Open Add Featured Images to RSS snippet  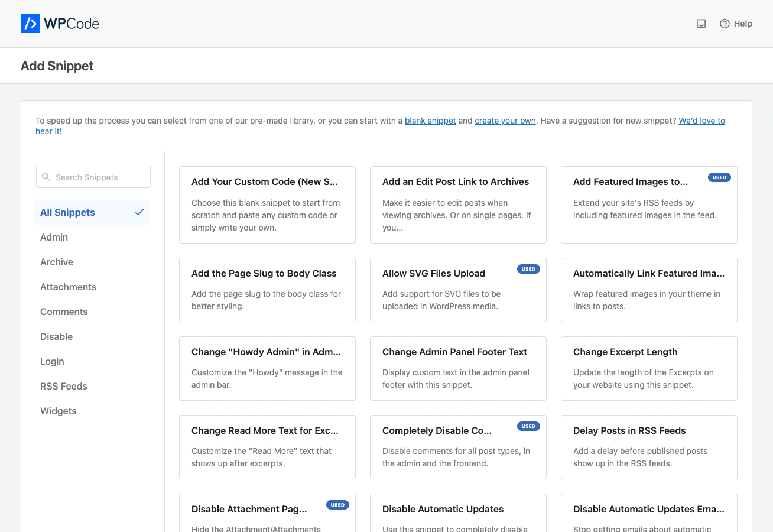(649, 205)
